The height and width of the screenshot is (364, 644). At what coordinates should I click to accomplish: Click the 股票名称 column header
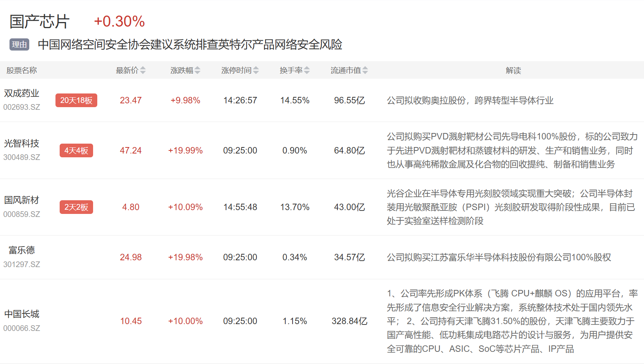point(22,70)
